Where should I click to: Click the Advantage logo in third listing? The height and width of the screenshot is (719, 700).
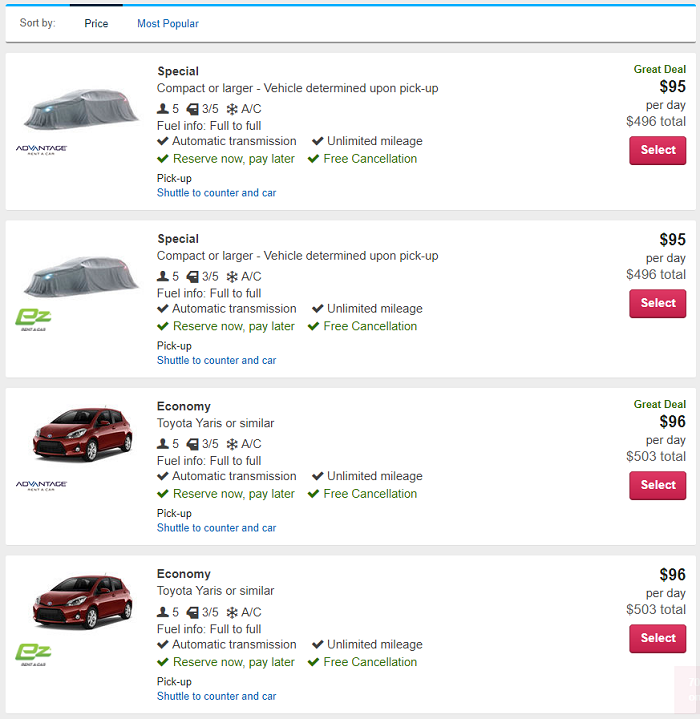click(x=41, y=485)
